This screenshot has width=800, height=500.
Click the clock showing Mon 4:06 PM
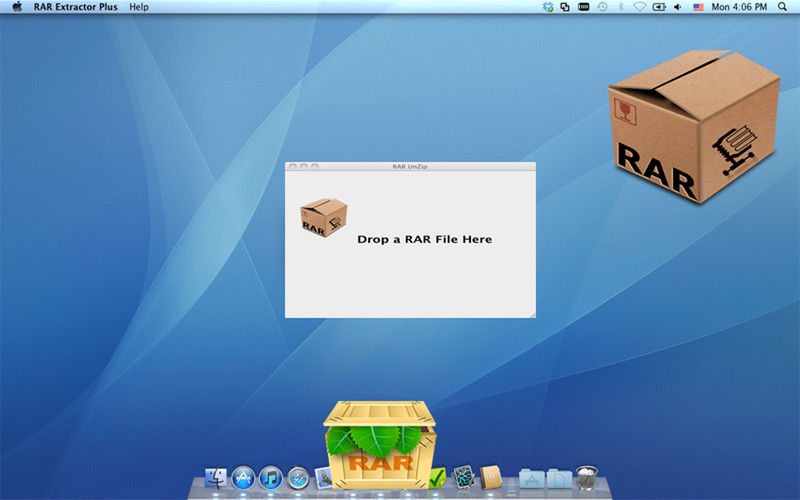coord(739,7)
